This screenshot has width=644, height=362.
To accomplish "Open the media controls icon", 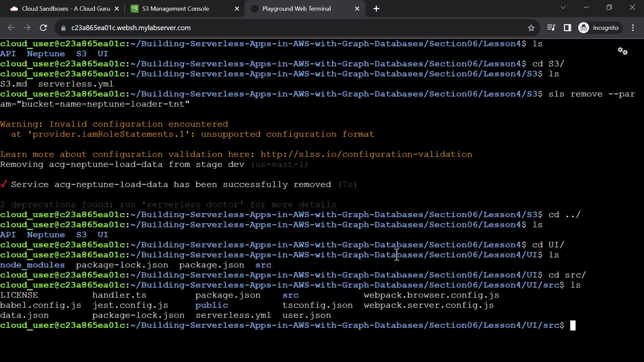I will [x=551, y=28].
